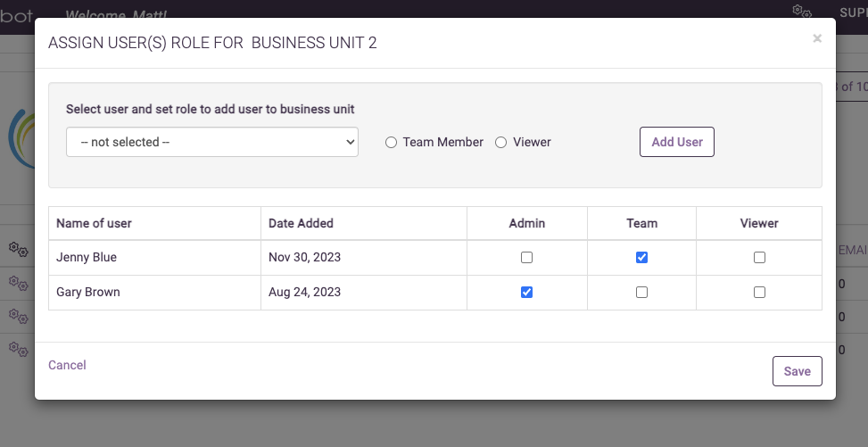Click the Admin column header
This screenshot has height=447, width=868.
pyautogui.click(x=527, y=223)
